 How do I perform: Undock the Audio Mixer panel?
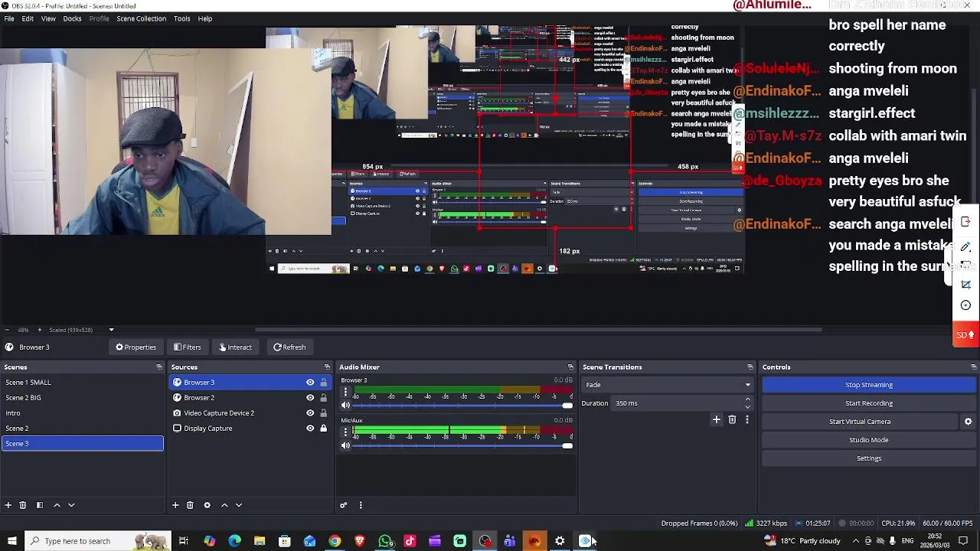570,367
